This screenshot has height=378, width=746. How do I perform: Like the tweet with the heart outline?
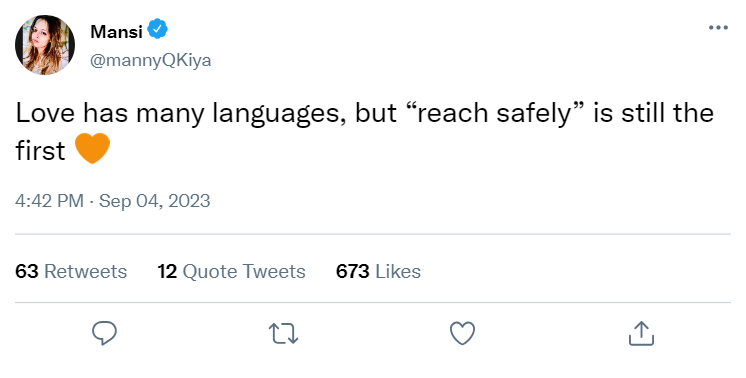click(462, 333)
